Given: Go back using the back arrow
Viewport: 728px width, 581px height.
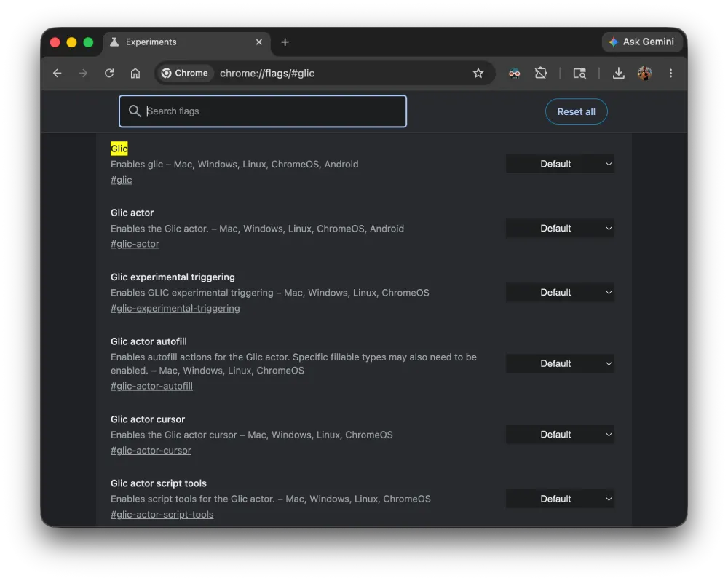Looking at the screenshot, I should [57, 74].
